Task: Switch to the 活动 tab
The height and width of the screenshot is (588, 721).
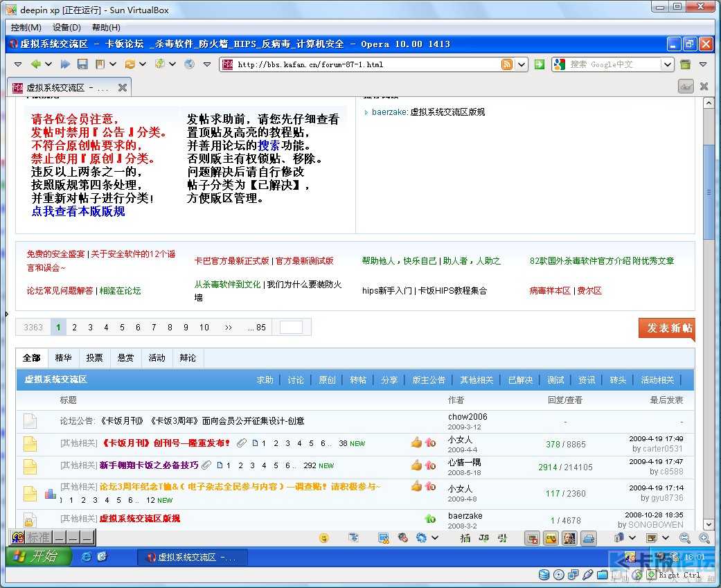Action: point(157,357)
